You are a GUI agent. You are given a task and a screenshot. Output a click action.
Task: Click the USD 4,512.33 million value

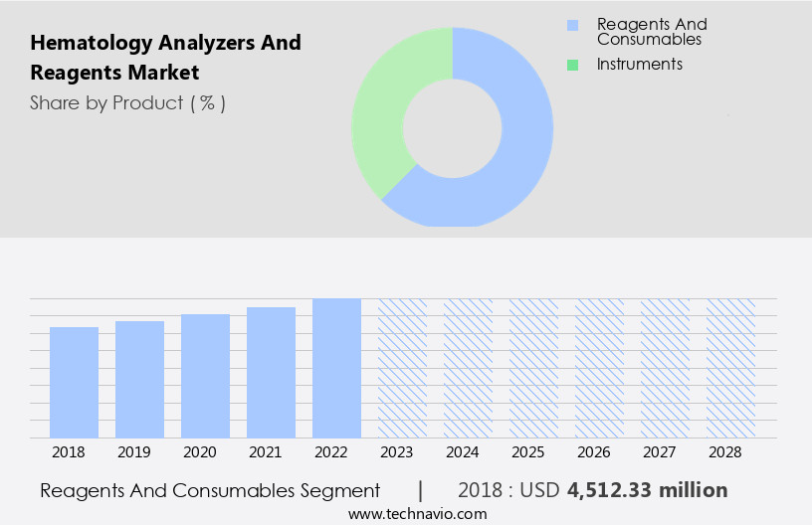click(x=647, y=490)
